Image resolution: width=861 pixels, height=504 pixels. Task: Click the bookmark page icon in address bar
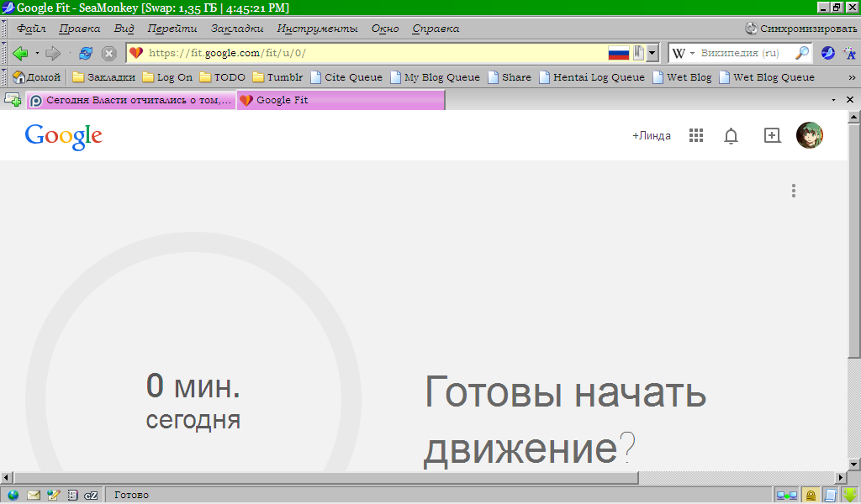click(638, 53)
